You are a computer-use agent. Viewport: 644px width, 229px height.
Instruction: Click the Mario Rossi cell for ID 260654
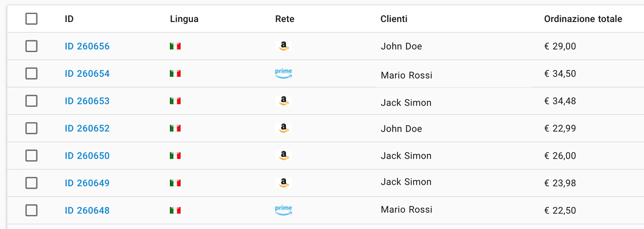406,76
